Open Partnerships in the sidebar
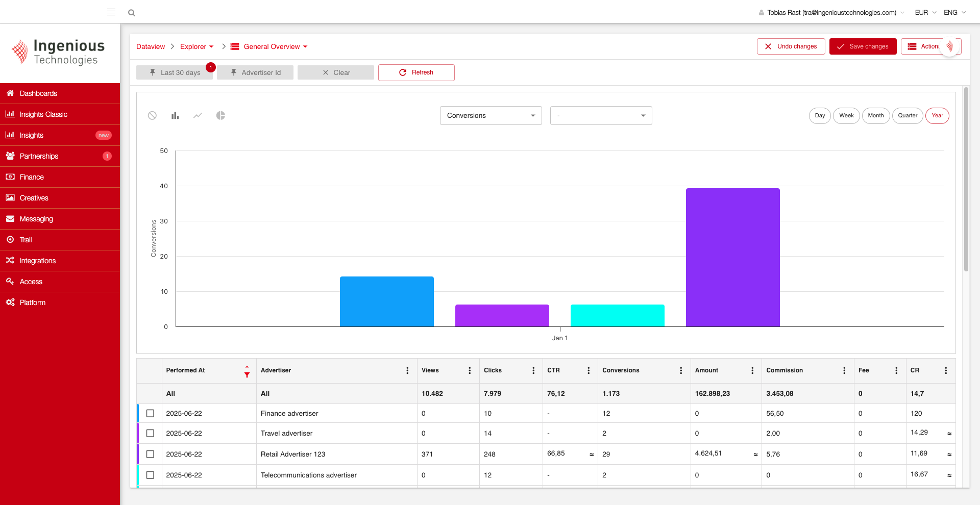 click(x=39, y=156)
